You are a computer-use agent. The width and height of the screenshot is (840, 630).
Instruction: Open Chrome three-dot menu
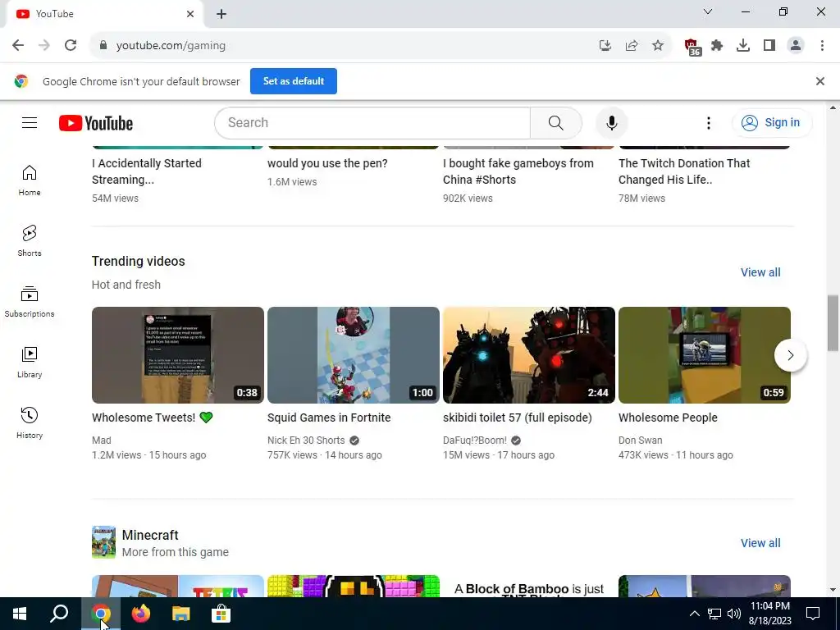point(822,46)
